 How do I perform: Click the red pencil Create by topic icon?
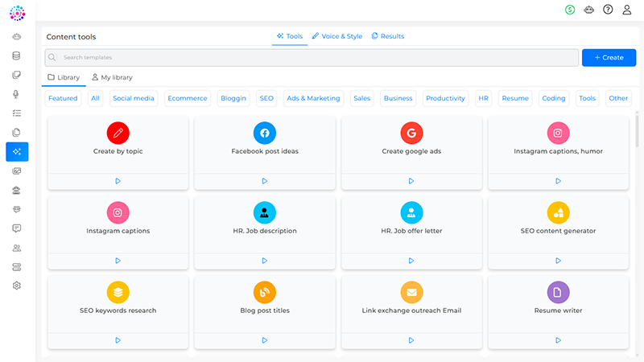pyautogui.click(x=118, y=133)
